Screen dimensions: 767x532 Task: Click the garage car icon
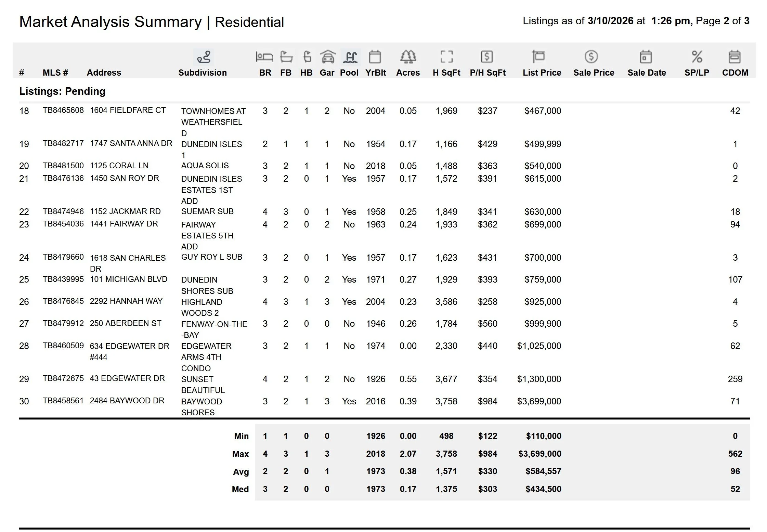point(327,57)
